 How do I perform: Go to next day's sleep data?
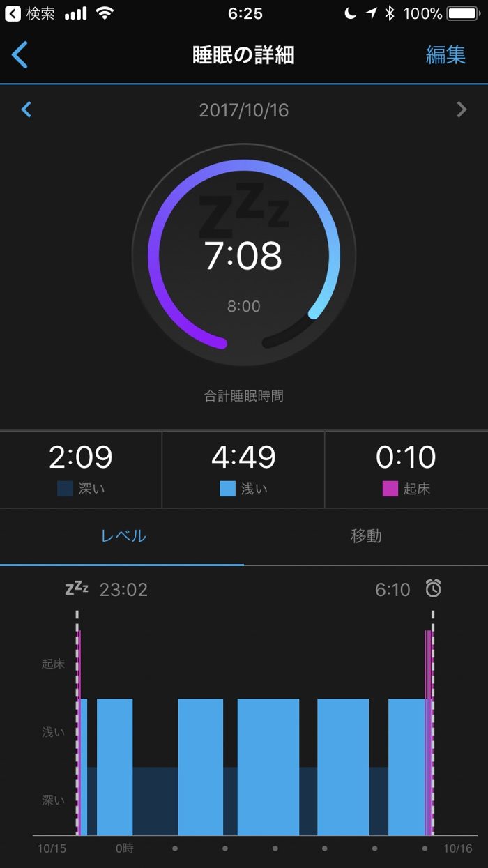(461, 109)
